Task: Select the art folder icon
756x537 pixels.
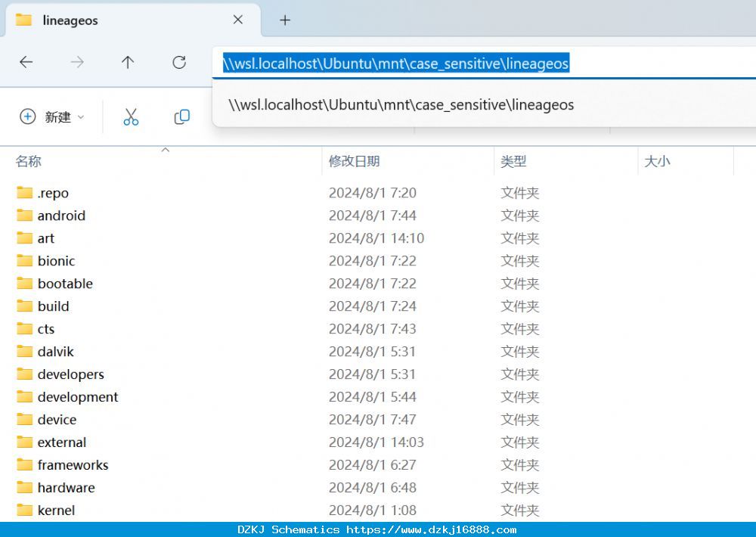Action: click(24, 237)
